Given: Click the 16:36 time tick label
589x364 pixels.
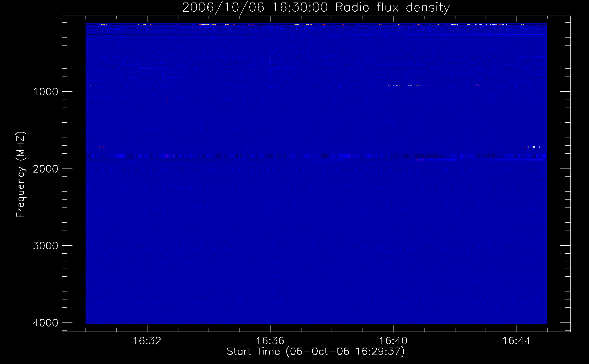Looking at the screenshot, I should pyautogui.click(x=270, y=341).
